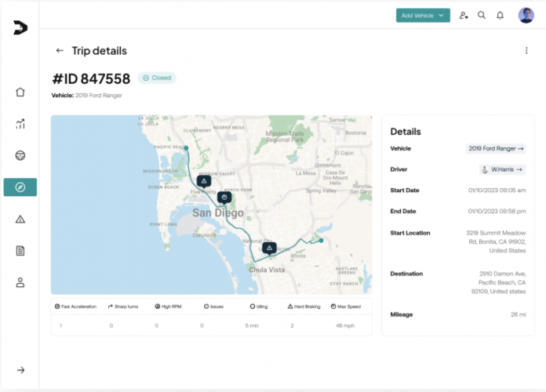Click the High RPM column header
Viewport: 546px width, 392px height.
pyautogui.click(x=168, y=307)
